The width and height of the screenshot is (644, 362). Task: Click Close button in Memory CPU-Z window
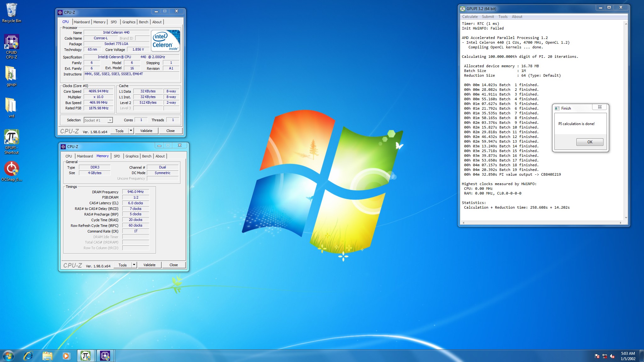(174, 265)
